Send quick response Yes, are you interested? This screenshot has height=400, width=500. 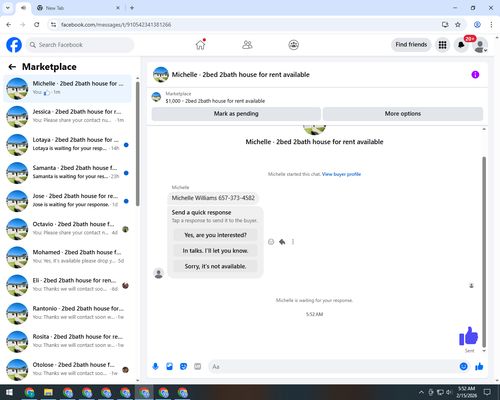click(215, 235)
